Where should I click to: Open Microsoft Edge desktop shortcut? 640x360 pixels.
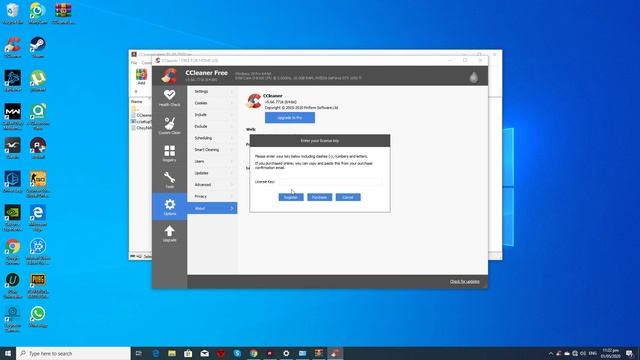tap(38, 218)
